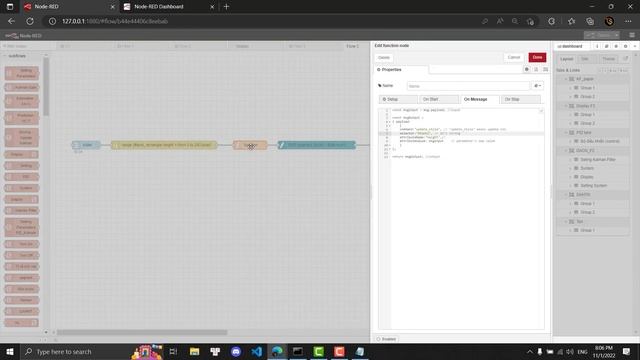Image resolution: width=640 pixels, height=360 pixels.
Task: Collapse the Display F3 dashboard tab
Action: pos(566,106)
